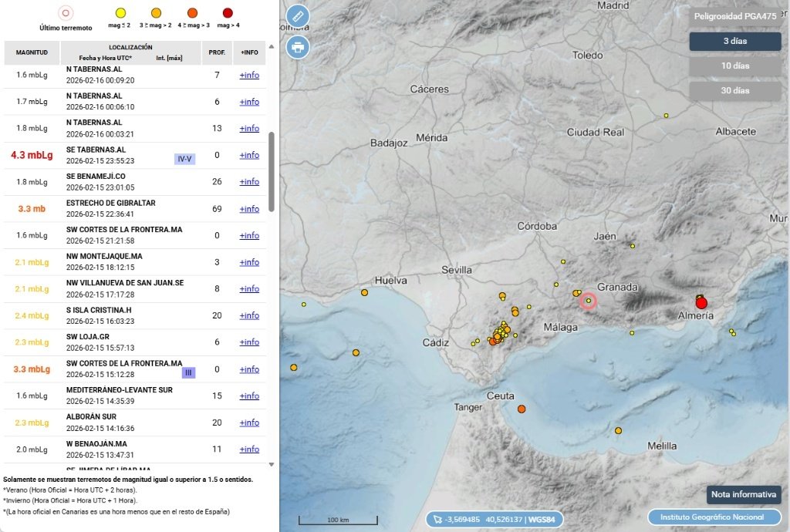Switch to the "10 días" time range
This screenshot has height=532, width=790.
pyautogui.click(x=734, y=66)
